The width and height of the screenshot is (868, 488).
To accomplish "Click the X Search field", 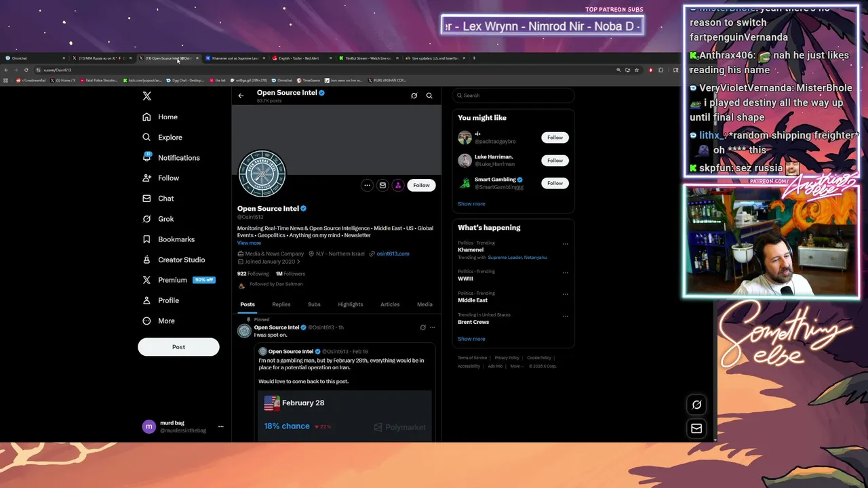I will click(513, 96).
